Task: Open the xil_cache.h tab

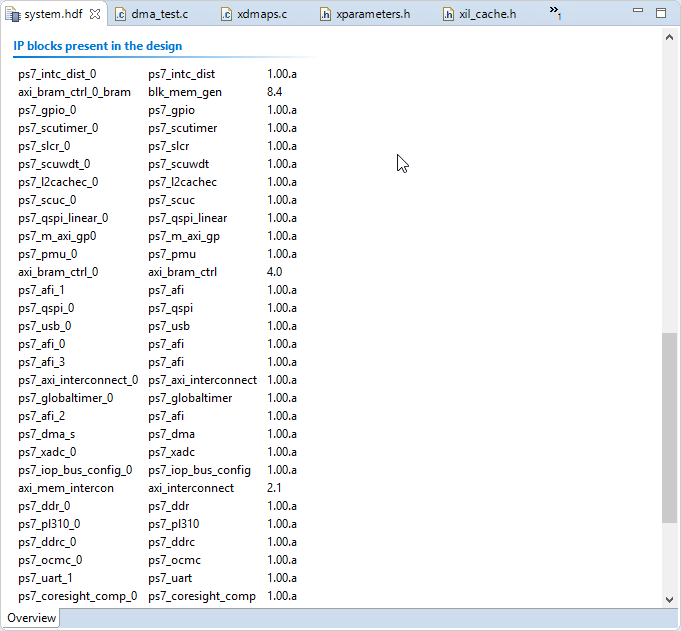Action: pyautogui.click(x=487, y=14)
